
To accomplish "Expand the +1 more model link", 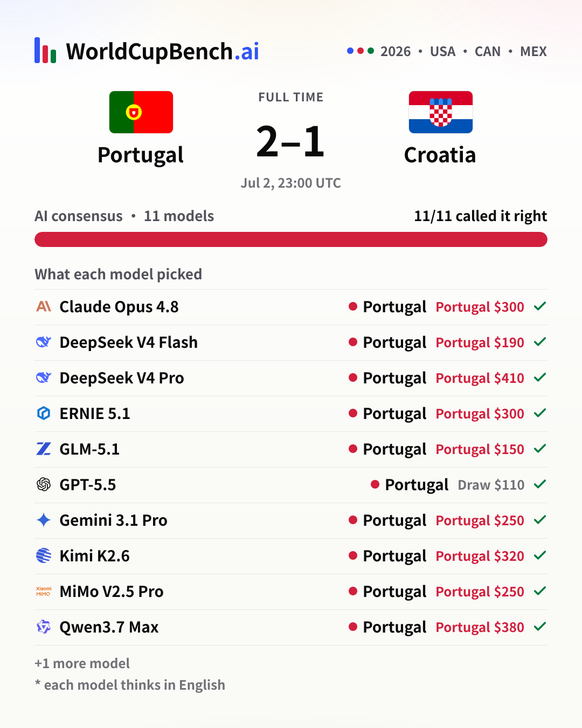I will click(x=82, y=663).
